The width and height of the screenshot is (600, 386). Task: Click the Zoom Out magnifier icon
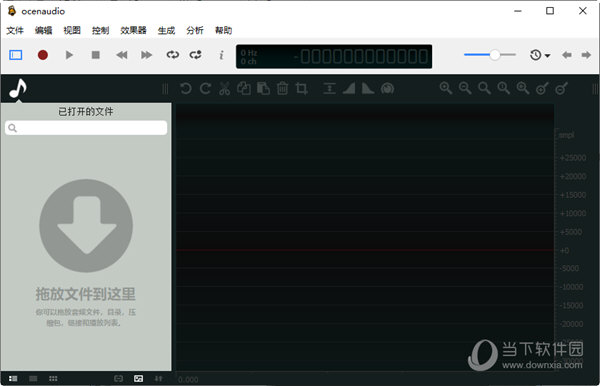click(x=465, y=88)
